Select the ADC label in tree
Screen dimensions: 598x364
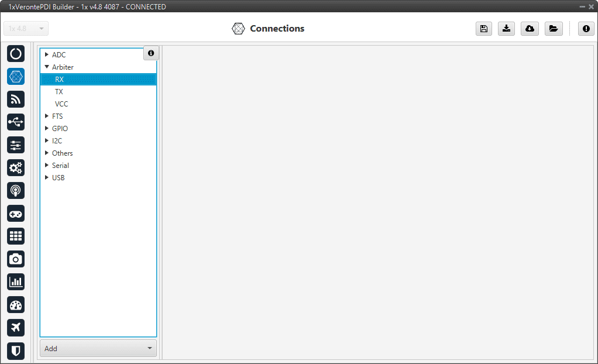point(59,55)
